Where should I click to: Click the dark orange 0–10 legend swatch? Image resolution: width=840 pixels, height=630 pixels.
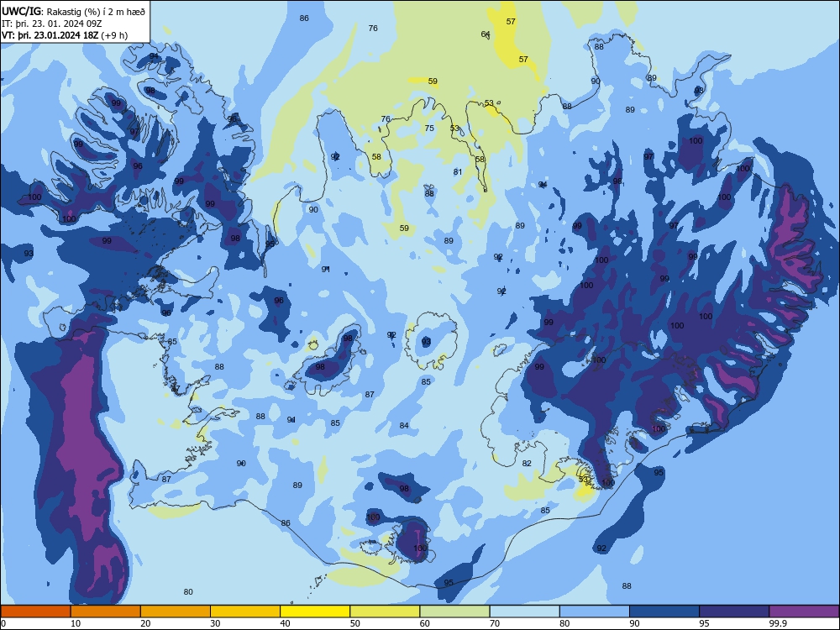pos(35,612)
